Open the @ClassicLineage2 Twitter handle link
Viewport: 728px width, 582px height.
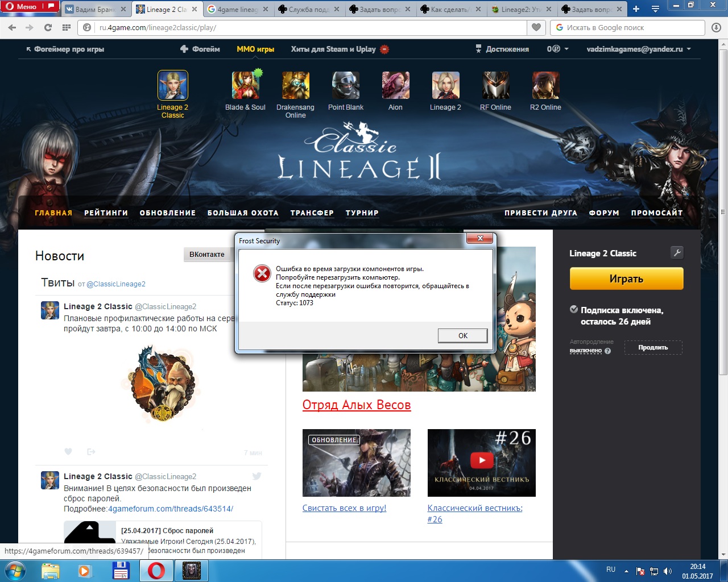click(116, 284)
